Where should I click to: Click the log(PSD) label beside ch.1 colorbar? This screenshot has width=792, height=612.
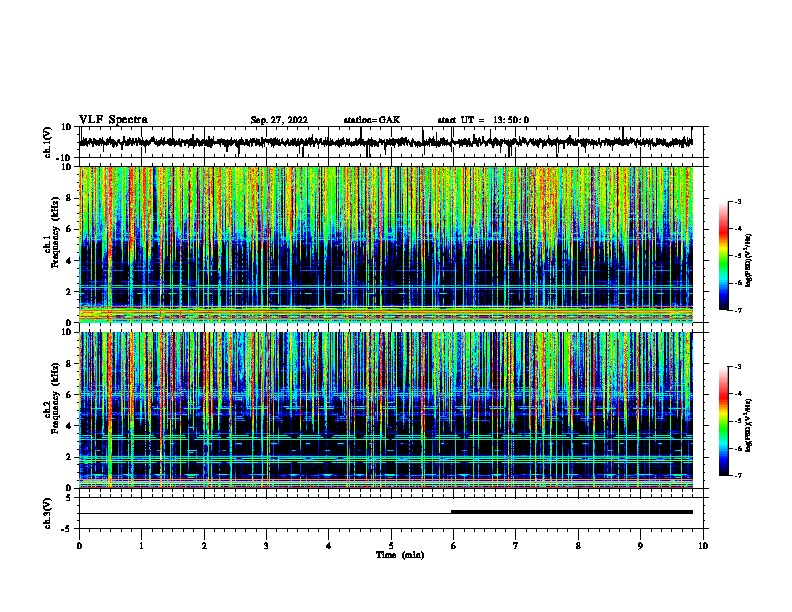pyautogui.click(x=748, y=260)
